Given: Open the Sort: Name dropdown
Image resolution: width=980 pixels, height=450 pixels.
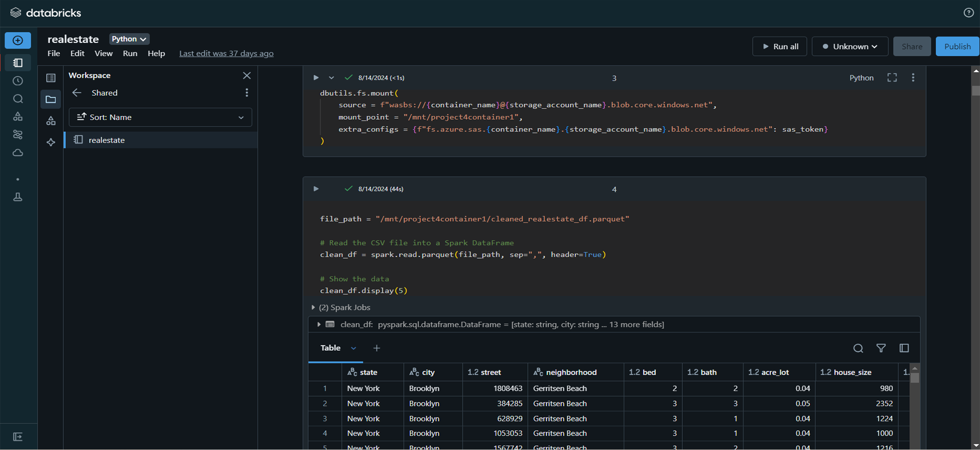Looking at the screenshot, I should coord(160,117).
